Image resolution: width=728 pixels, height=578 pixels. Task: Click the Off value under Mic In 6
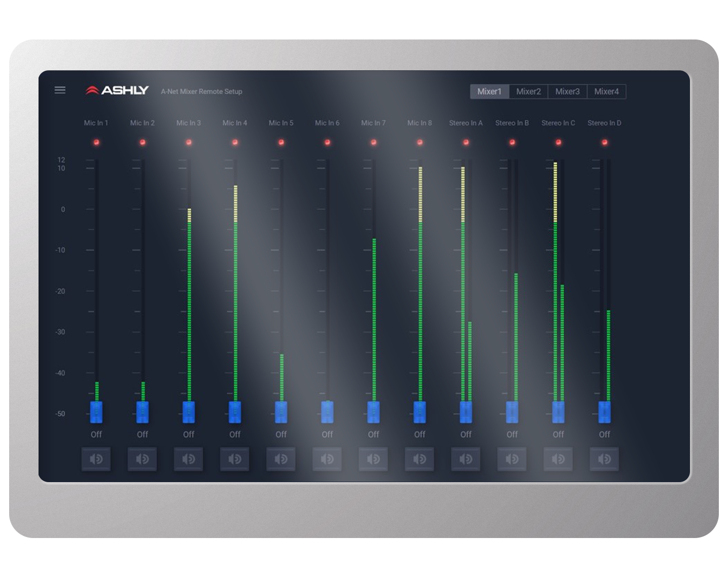pos(327,434)
